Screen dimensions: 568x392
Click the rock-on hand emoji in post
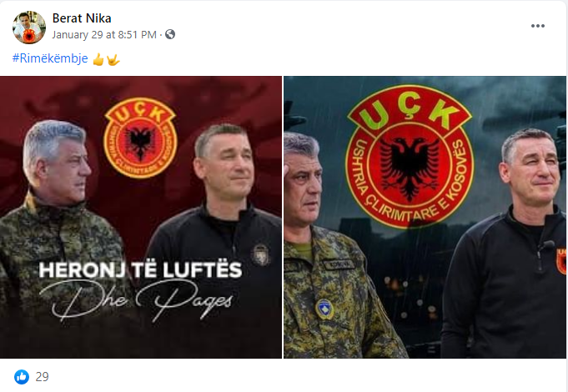(113, 59)
